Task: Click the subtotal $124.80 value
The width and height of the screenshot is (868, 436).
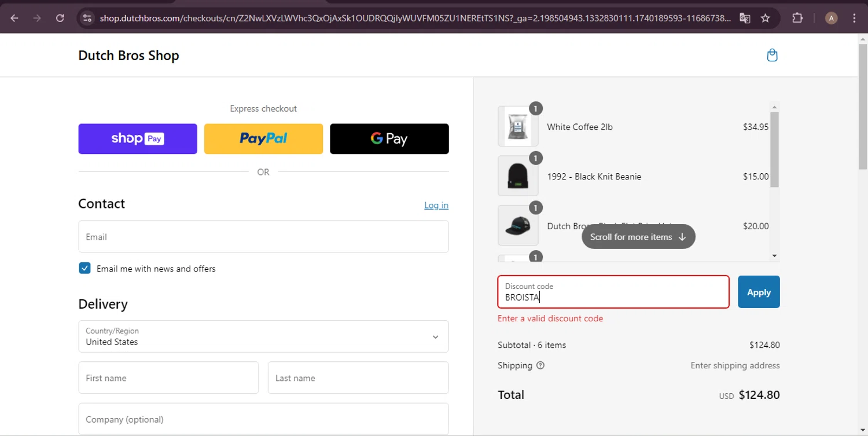Action: point(764,345)
